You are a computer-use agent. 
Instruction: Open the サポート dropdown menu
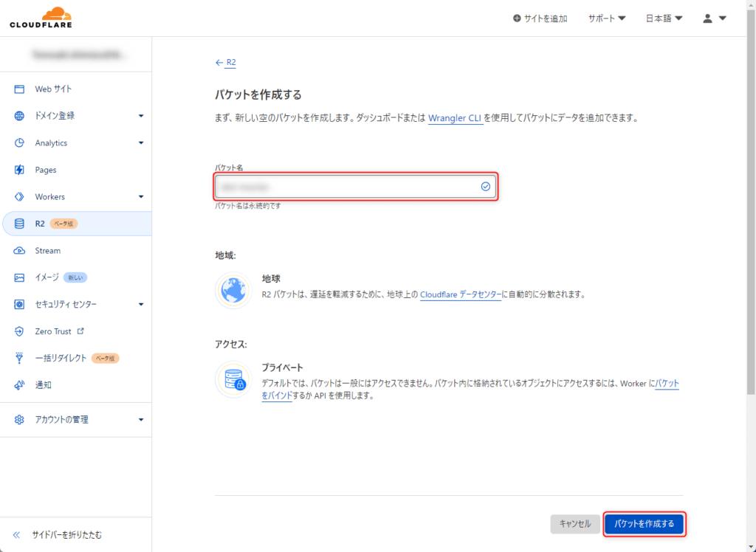pyautogui.click(x=607, y=18)
